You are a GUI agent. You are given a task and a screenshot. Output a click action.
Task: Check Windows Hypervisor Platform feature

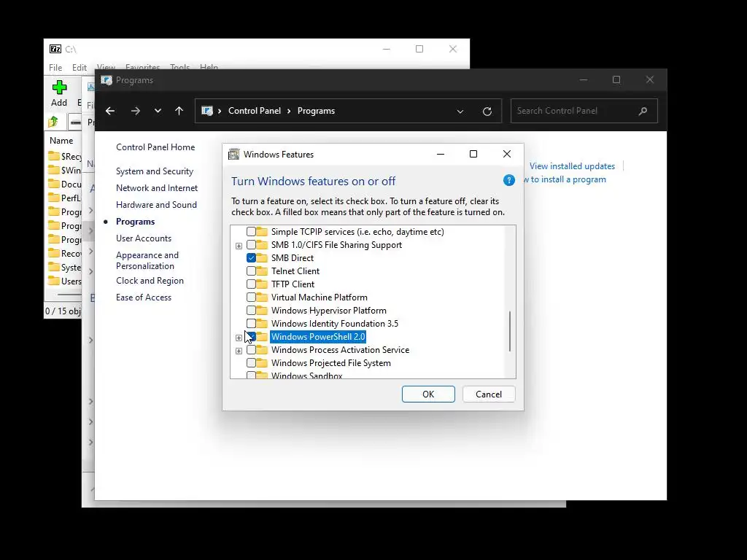[251, 311]
